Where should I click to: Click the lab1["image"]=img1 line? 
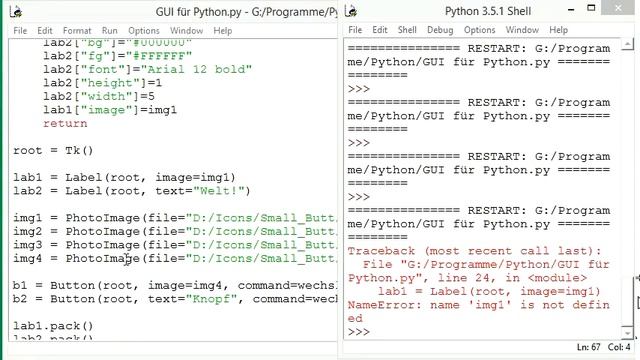[110, 110]
